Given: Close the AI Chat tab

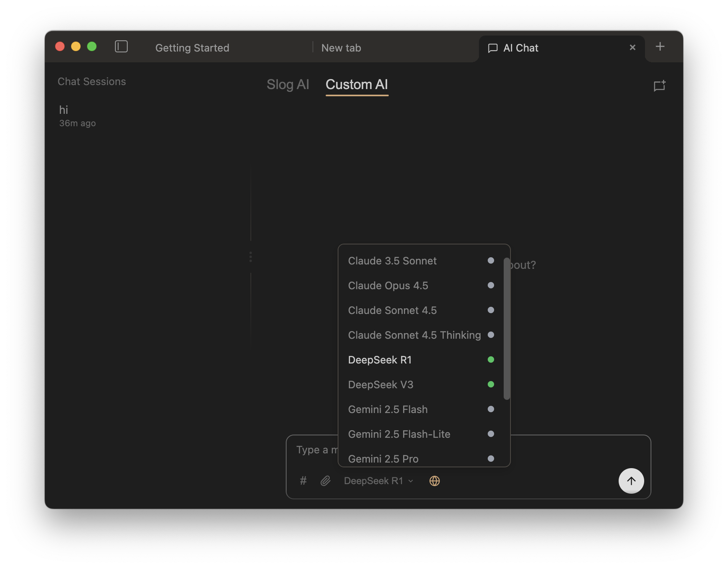Looking at the screenshot, I should [632, 48].
